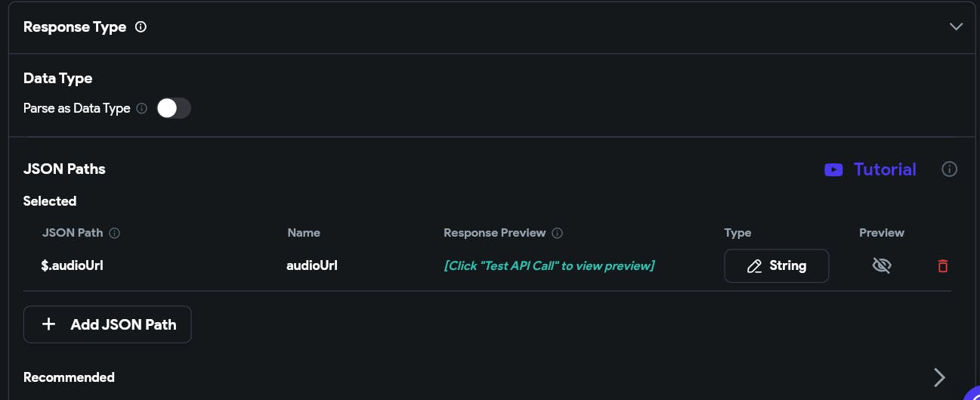Click the pencil edit icon in Type button
Viewport: 980px width, 400px height.
[754, 266]
